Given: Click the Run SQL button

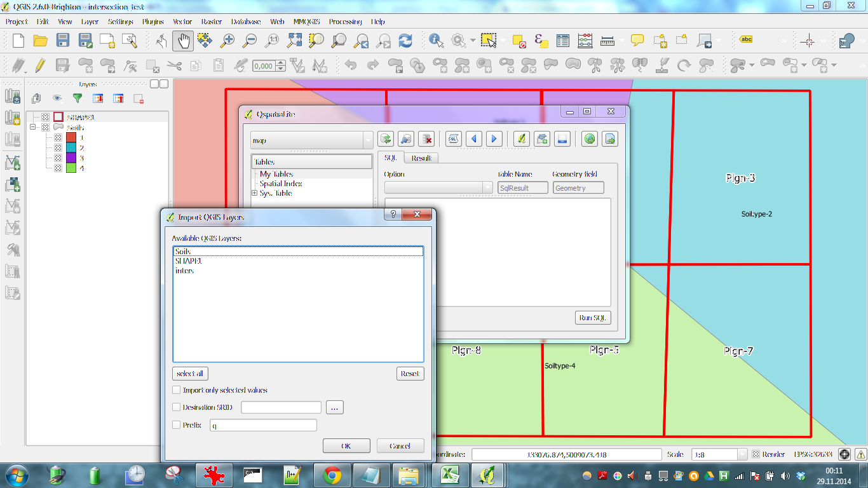Looking at the screenshot, I should (592, 318).
